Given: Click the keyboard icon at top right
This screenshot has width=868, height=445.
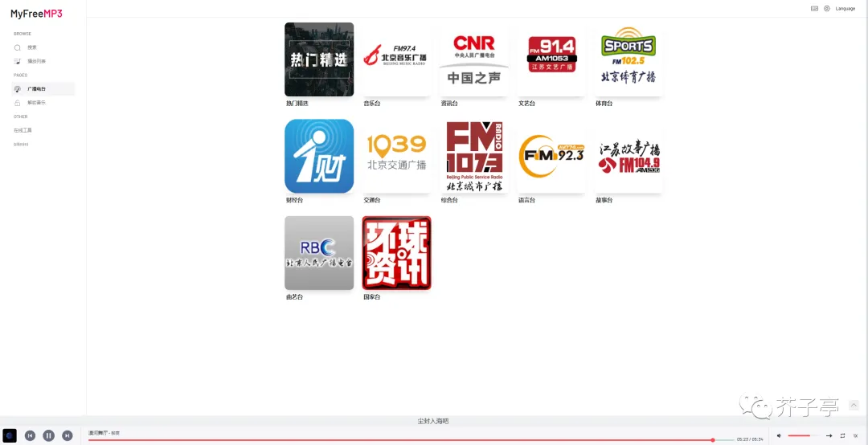Looking at the screenshot, I should point(814,8).
